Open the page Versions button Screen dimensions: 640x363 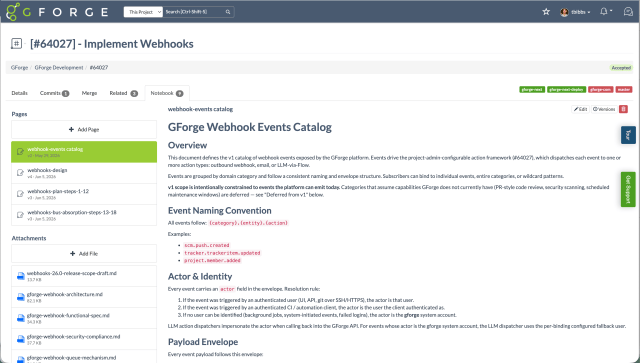tap(604, 109)
